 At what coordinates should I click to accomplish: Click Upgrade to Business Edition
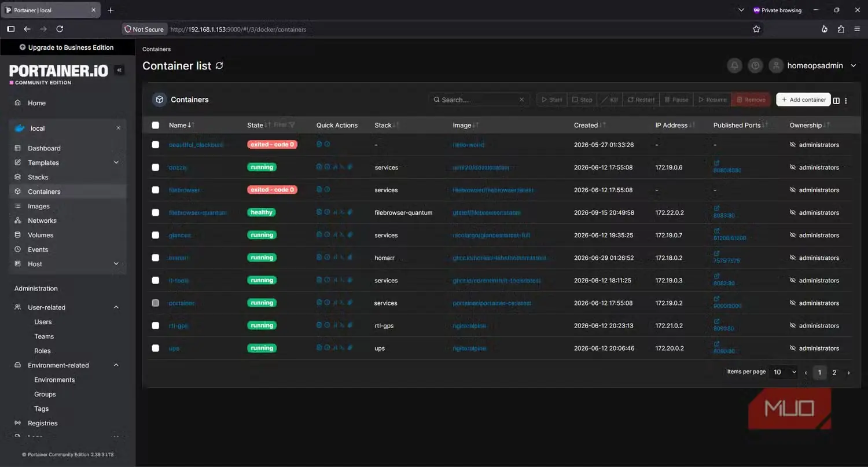coord(67,47)
